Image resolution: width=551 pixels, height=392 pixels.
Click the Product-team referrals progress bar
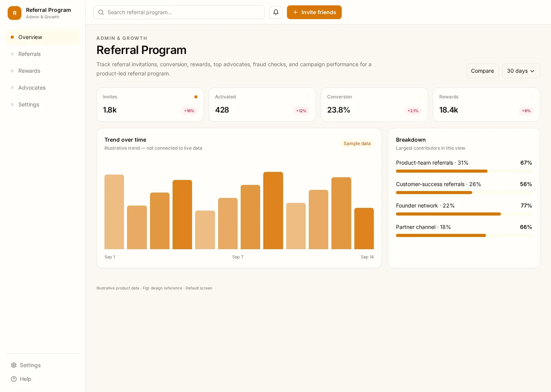click(x=464, y=171)
